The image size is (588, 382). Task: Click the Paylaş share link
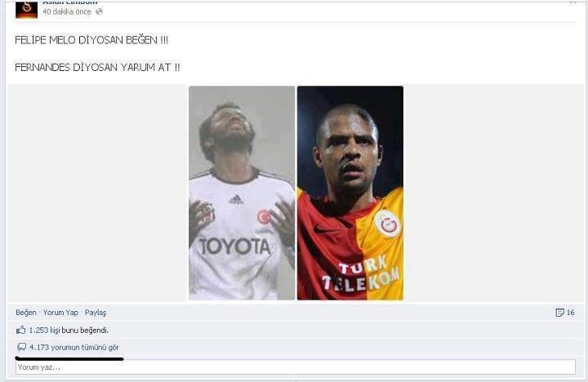(96, 313)
